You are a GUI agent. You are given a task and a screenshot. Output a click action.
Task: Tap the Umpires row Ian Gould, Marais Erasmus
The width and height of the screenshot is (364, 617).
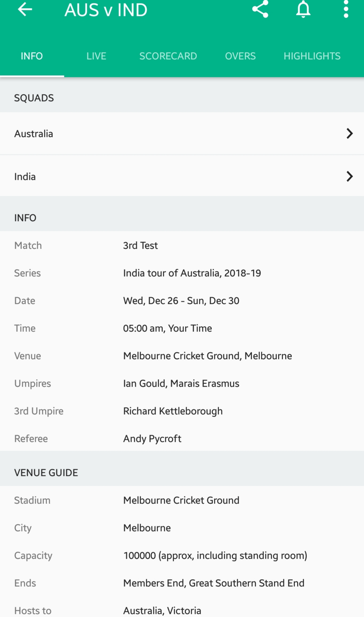click(181, 384)
